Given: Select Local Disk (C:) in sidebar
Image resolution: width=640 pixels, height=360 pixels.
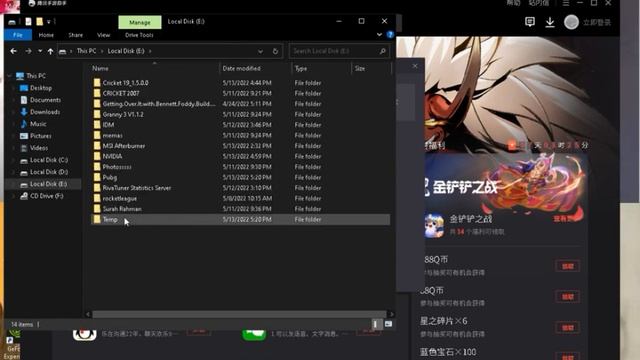Looking at the screenshot, I should click(49, 160).
